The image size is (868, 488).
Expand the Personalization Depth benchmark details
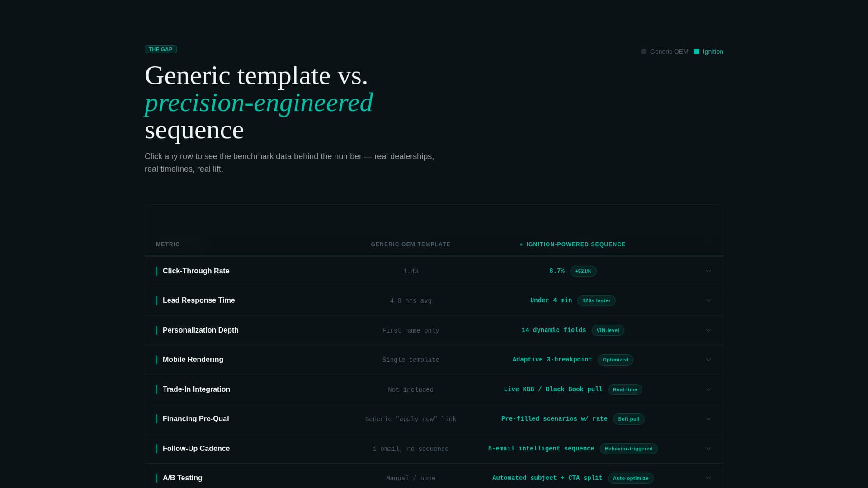708,330
